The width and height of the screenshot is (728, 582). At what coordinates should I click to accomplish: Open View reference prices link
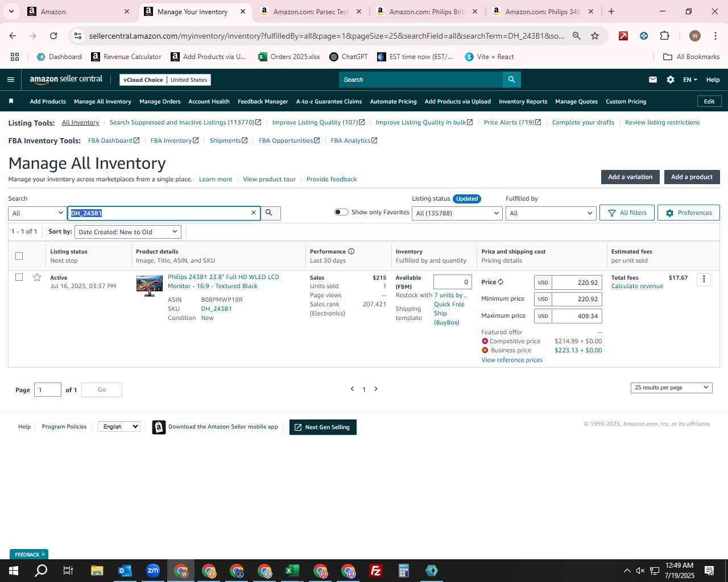[512, 360]
